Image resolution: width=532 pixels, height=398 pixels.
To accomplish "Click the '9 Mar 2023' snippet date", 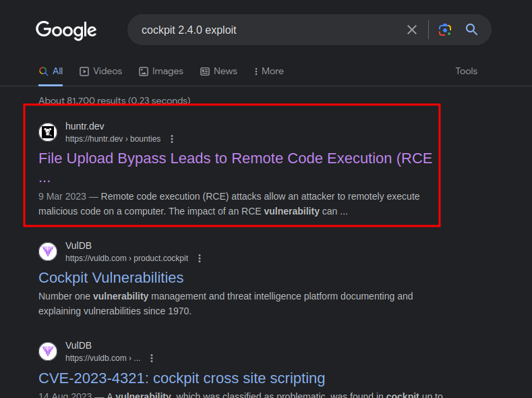I will [x=63, y=196].
